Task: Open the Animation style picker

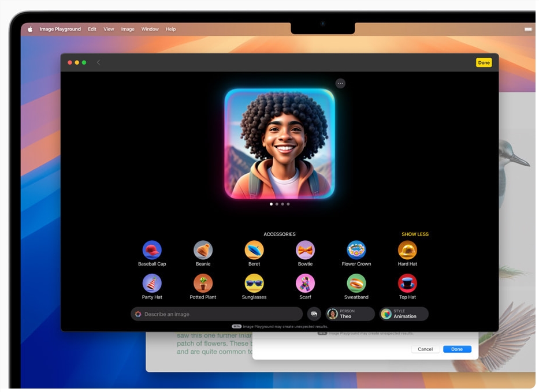Action: (x=404, y=314)
